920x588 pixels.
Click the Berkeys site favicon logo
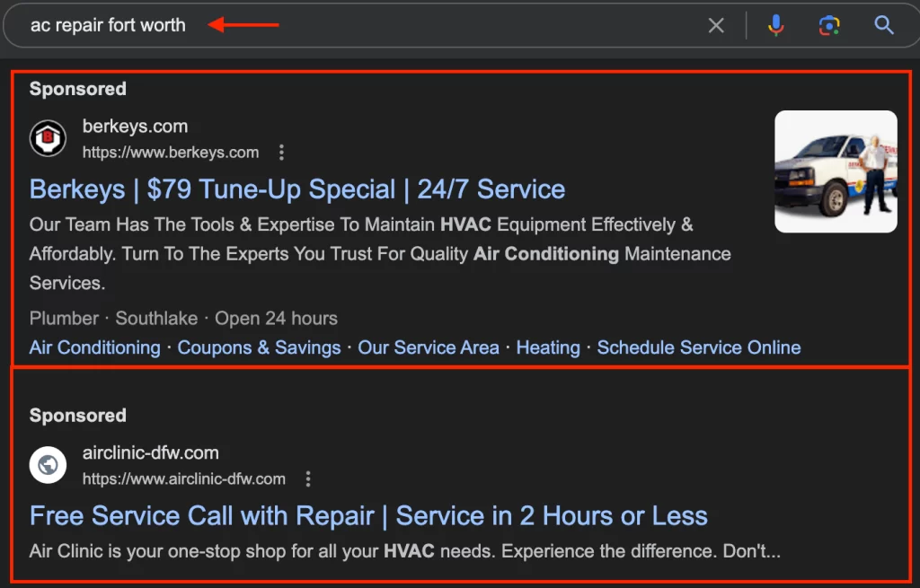[x=48, y=138]
